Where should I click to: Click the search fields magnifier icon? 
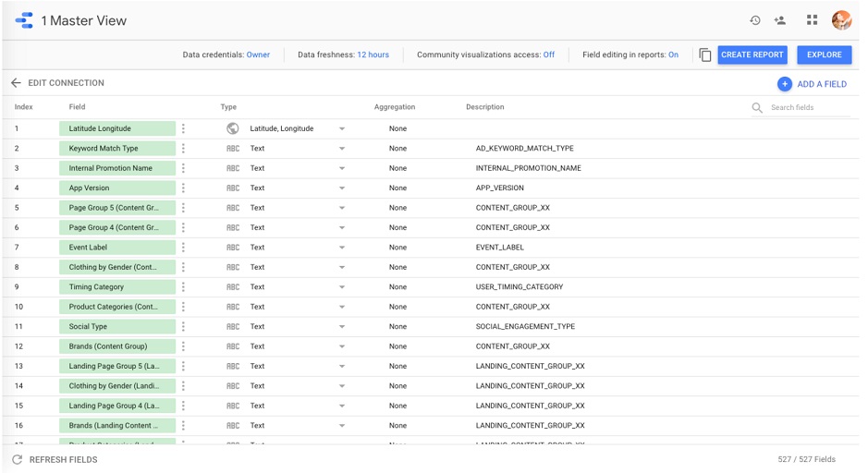click(757, 107)
